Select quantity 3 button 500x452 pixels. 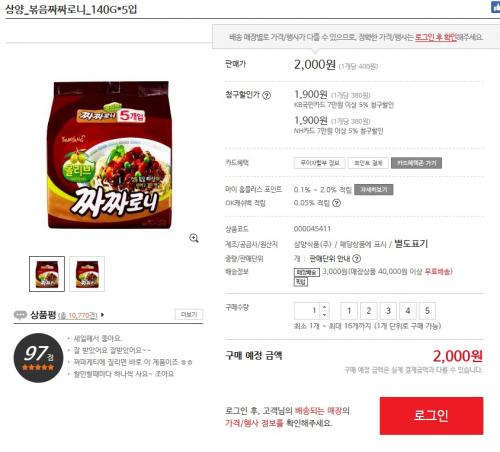point(388,311)
